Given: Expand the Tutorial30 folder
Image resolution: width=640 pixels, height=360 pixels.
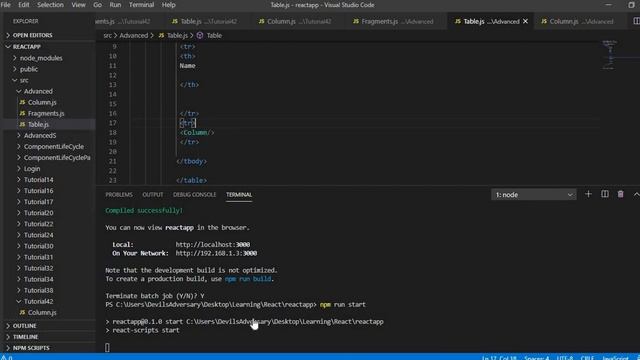Looking at the screenshot, I should coord(48,246).
